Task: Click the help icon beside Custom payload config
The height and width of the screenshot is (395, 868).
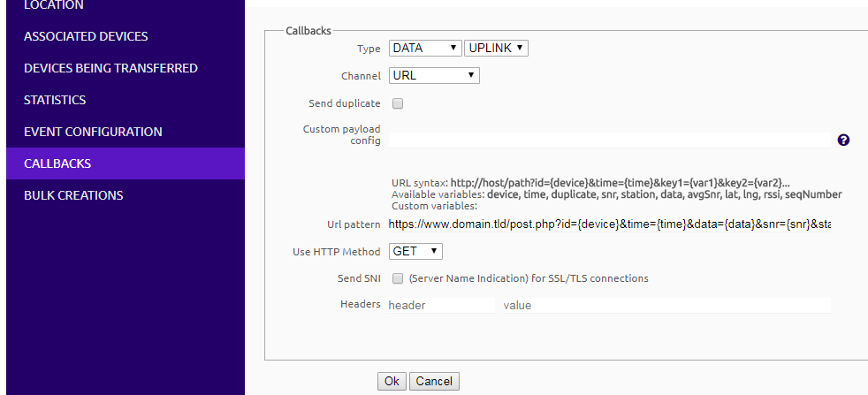Action: tap(843, 141)
